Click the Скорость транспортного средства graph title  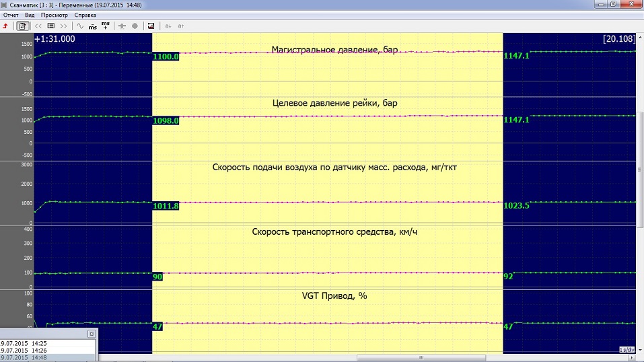pyautogui.click(x=334, y=231)
